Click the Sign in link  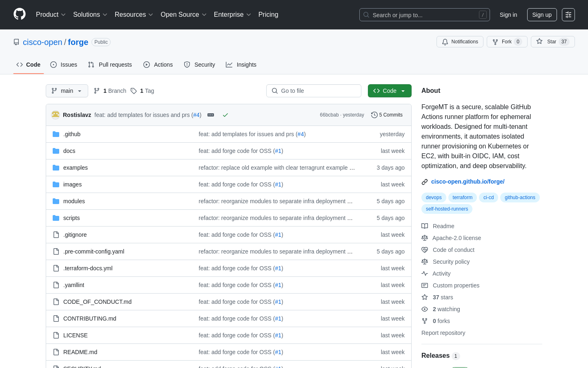click(508, 15)
